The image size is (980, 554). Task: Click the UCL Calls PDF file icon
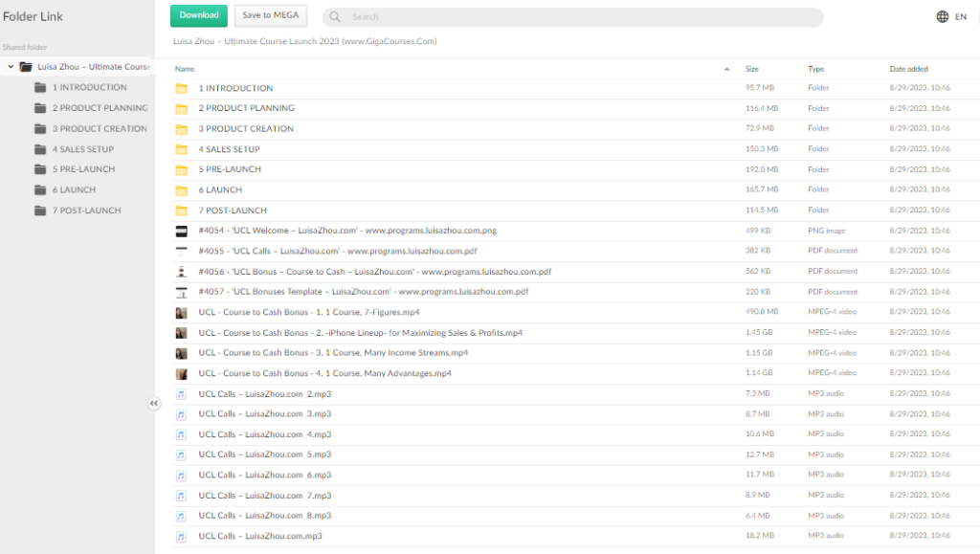click(x=181, y=252)
